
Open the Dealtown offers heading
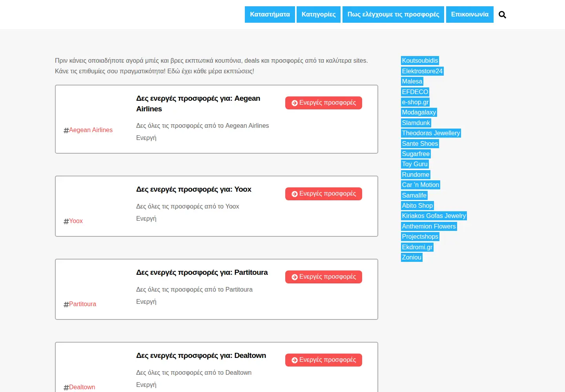[201, 356]
